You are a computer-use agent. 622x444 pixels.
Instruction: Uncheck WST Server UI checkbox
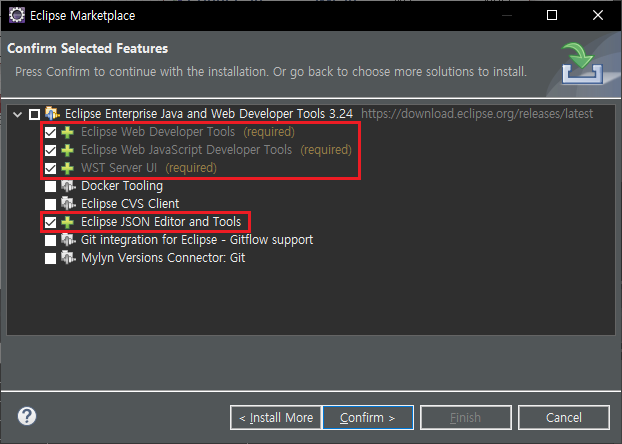click(50, 168)
